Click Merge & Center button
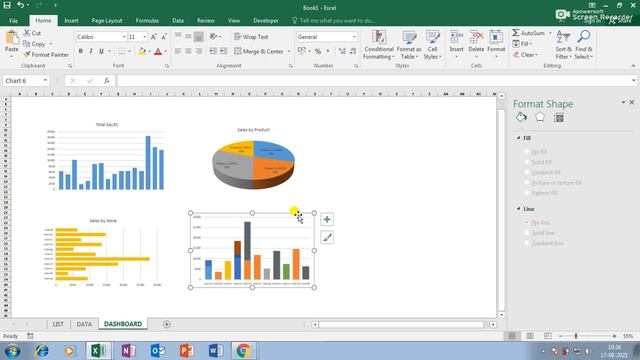Screen dimensions: 640x360 click(259, 51)
